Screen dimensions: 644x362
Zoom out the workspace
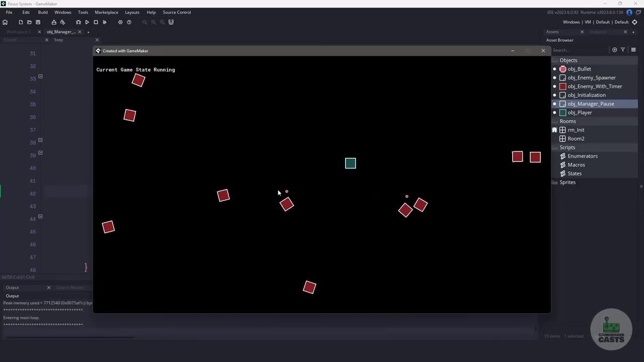(145, 22)
